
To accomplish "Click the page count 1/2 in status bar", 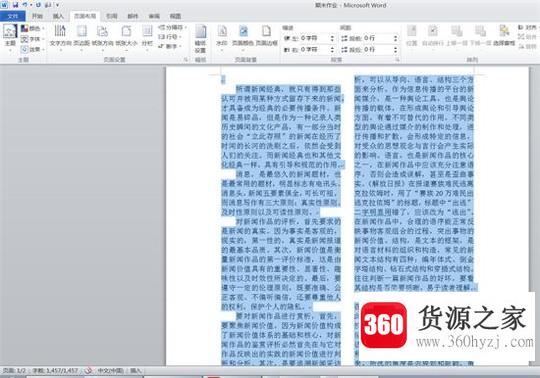I will coord(14,370).
